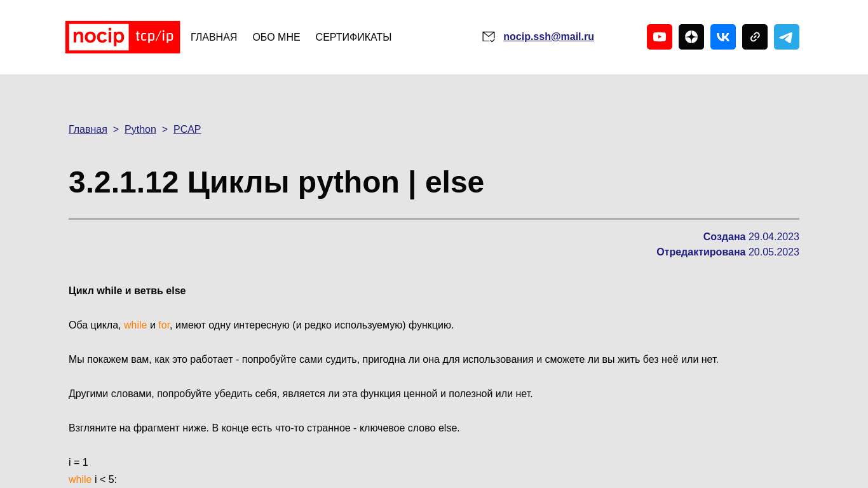Open the ОБО МНЕ menu item
This screenshot has width=868, height=488.
[276, 37]
